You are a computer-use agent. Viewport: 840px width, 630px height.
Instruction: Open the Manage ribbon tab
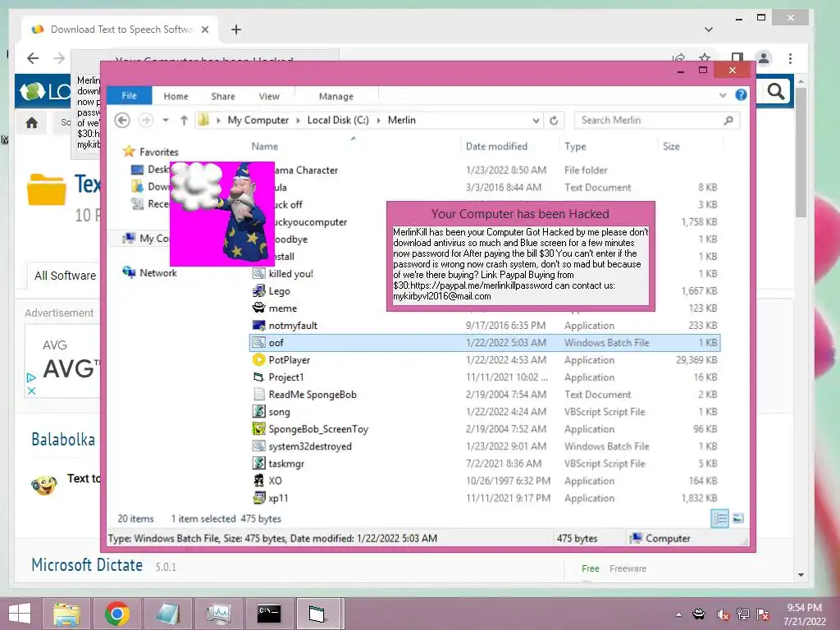[336, 97]
